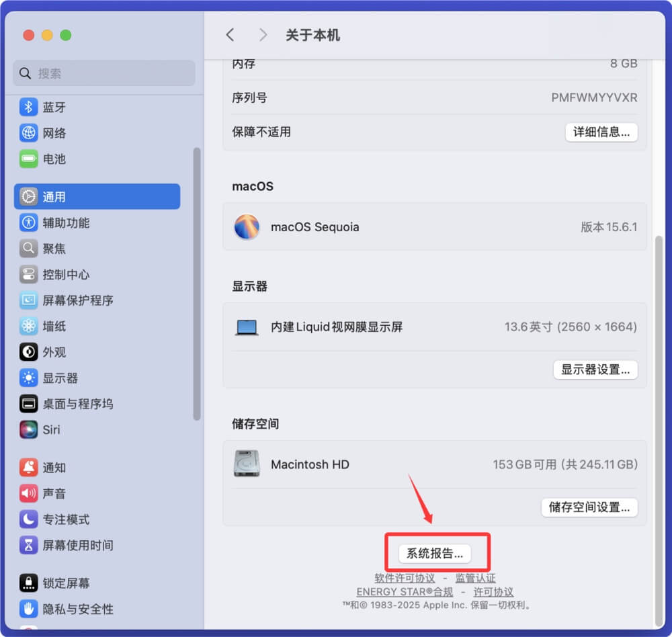The width and height of the screenshot is (672, 637).
Task: Select the Battery icon in sidebar
Action: (28, 159)
